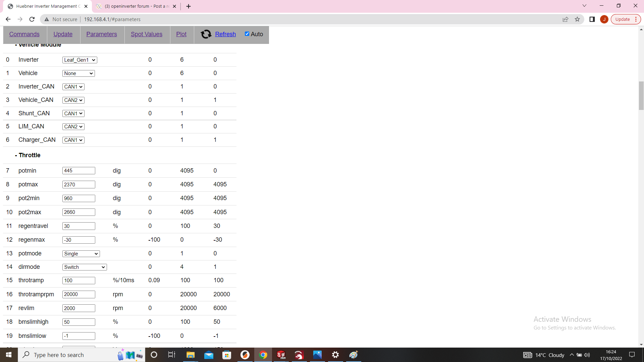Open the Chrome profile avatar J

(x=604, y=19)
